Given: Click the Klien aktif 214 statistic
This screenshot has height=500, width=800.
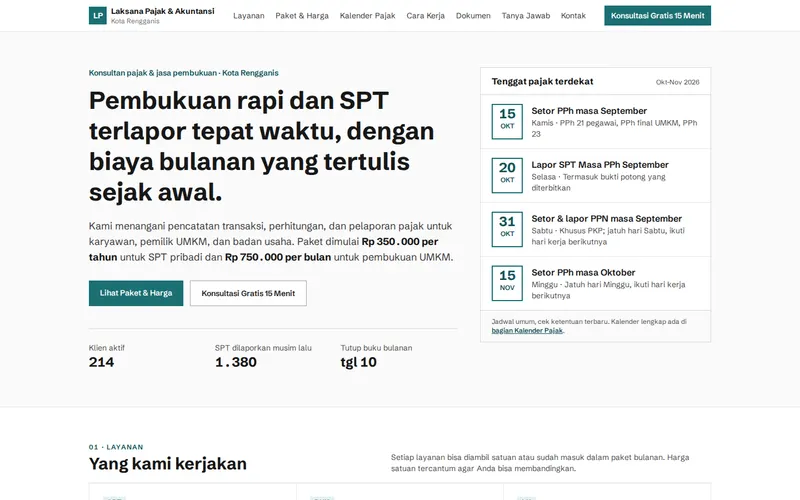Looking at the screenshot, I should click(x=107, y=356).
